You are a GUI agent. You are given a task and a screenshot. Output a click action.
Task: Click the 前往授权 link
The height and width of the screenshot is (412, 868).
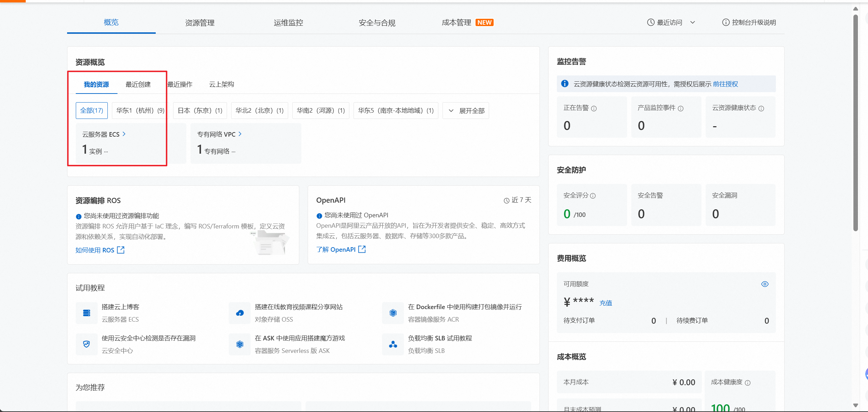(725, 84)
